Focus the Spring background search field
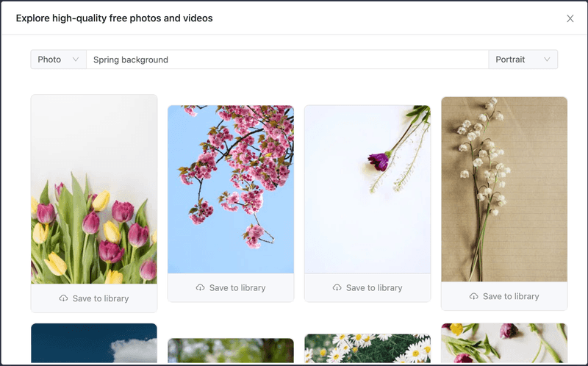Screen dimensions: 588x366 tap(287, 60)
